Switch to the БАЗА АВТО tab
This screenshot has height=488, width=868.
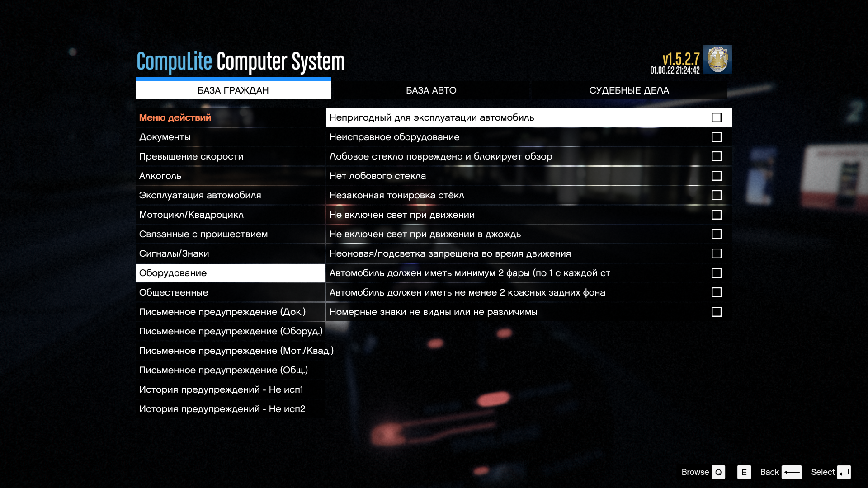pyautogui.click(x=431, y=90)
